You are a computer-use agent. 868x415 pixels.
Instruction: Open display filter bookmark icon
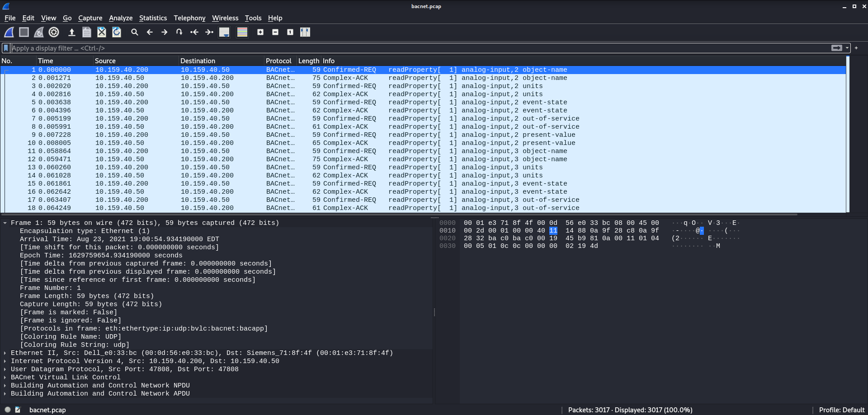(6, 48)
